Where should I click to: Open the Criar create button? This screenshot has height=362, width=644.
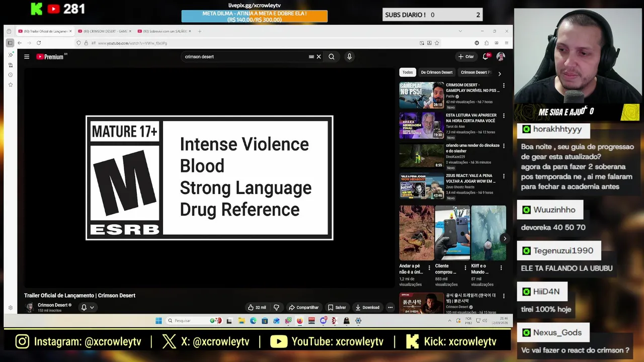[x=466, y=57]
